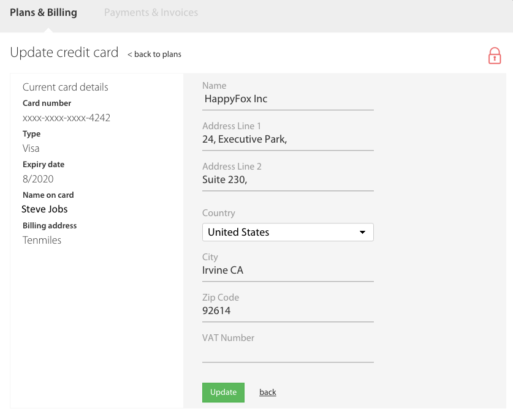Click the Tenmiles billing address text
Screen dimensions: 513x420
(42, 240)
